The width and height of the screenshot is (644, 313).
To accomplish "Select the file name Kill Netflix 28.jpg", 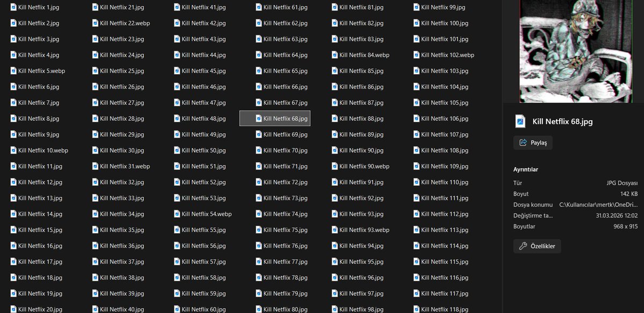I will (122, 119).
